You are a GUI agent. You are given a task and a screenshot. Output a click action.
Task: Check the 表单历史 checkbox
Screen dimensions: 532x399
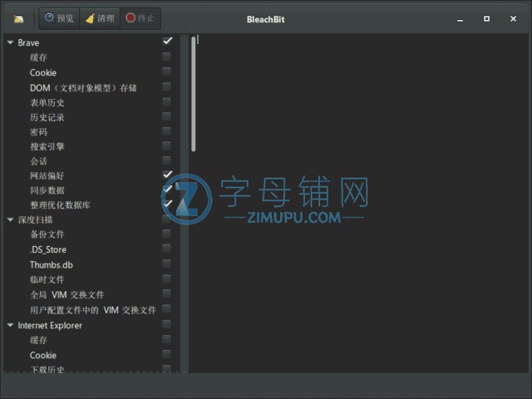(x=166, y=101)
